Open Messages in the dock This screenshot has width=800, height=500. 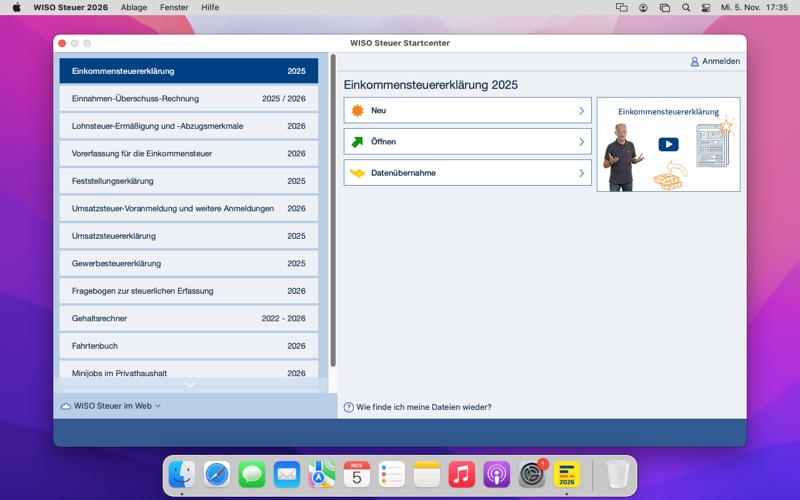tap(252, 474)
